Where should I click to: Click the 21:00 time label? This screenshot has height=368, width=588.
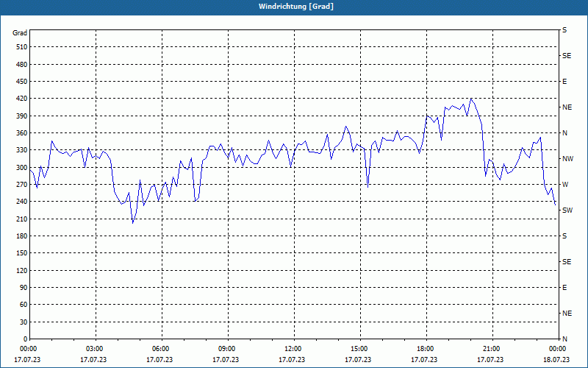pos(492,349)
